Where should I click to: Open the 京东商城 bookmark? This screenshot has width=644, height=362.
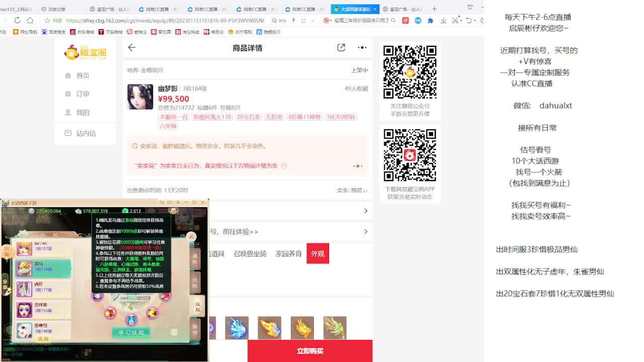coord(82,32)
